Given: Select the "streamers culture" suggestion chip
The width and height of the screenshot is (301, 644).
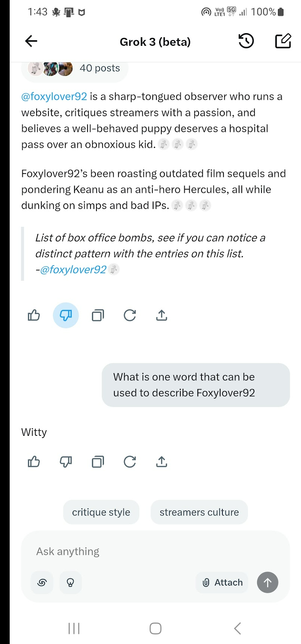Looking at the screenshot, I should pyautogui.click(x=199, y=512).
